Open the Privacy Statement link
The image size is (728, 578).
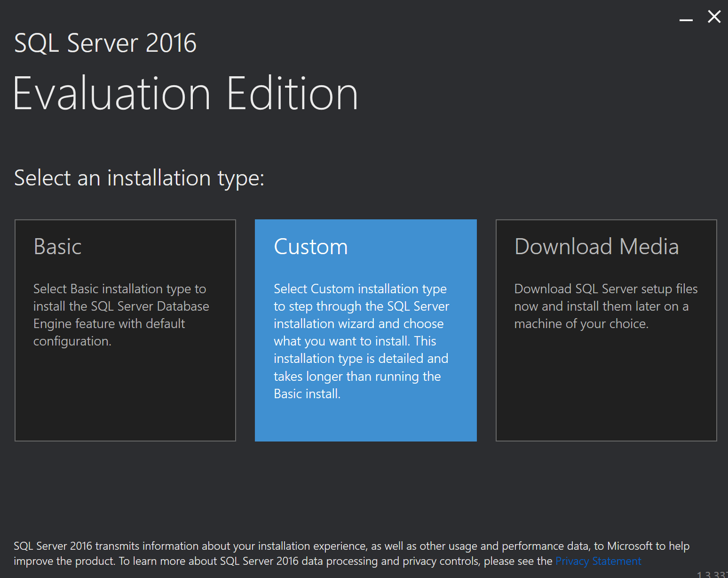(x=598, y=561)
